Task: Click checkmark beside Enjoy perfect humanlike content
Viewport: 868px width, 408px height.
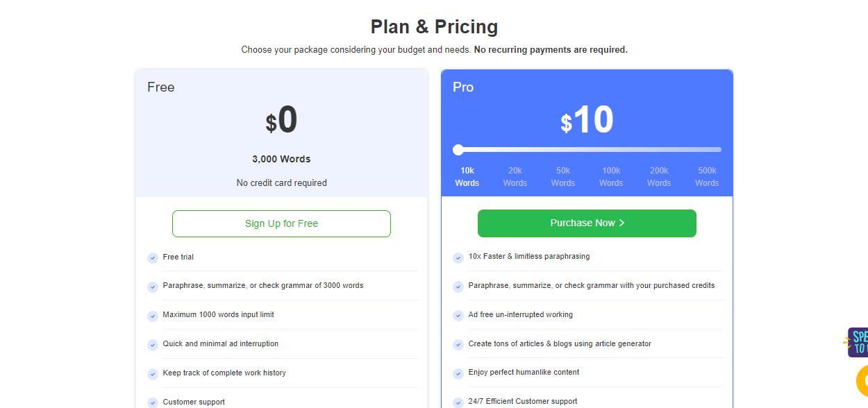Action: (458, 373)
